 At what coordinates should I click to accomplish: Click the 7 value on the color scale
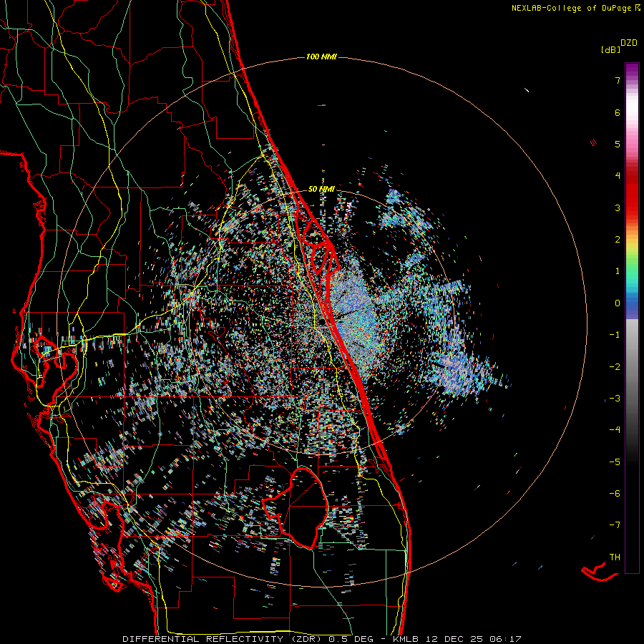coord(618,80)
